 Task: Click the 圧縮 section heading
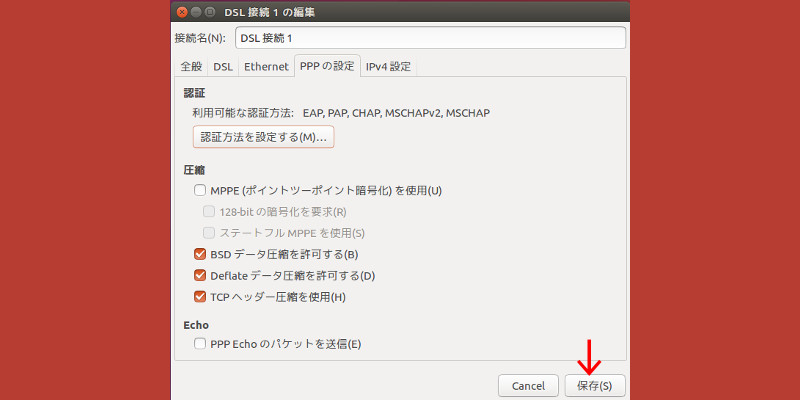pos(194,170)
